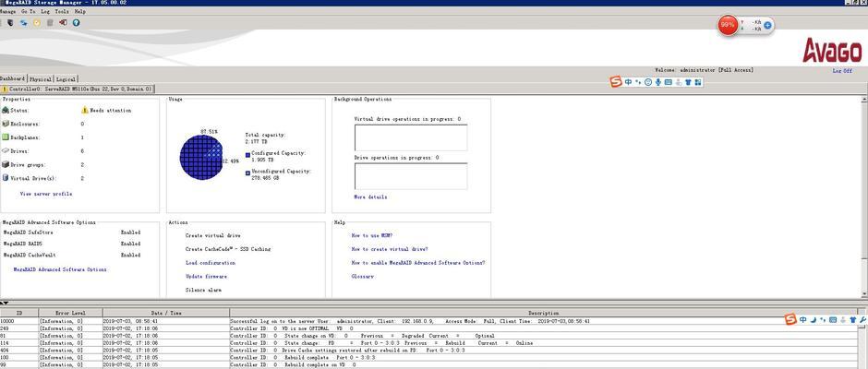Screen dimensions: 868x369
Task: Sort log by Date / Time column header
Action: (166, 313)
